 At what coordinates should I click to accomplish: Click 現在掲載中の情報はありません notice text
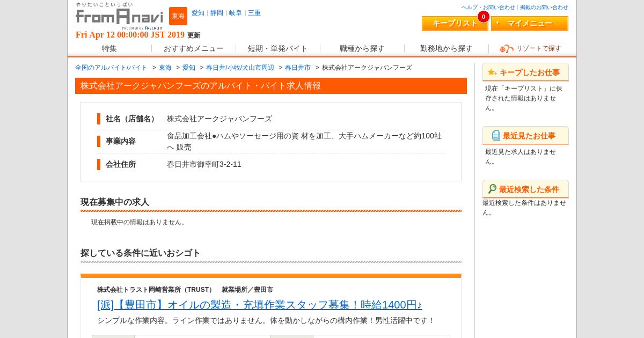[x=139, y=222]
